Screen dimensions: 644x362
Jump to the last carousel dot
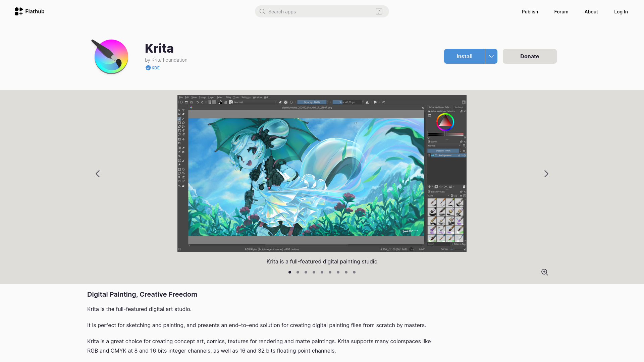pos(354,272)
